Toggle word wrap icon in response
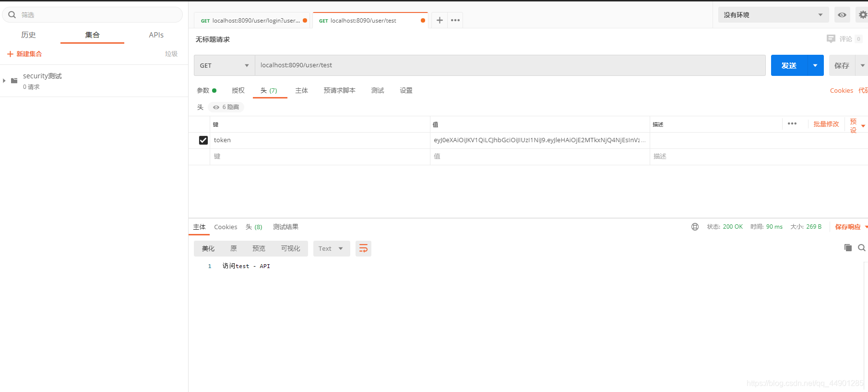The height and width of the screenshot is (392, 868). [x=363, y=248]
